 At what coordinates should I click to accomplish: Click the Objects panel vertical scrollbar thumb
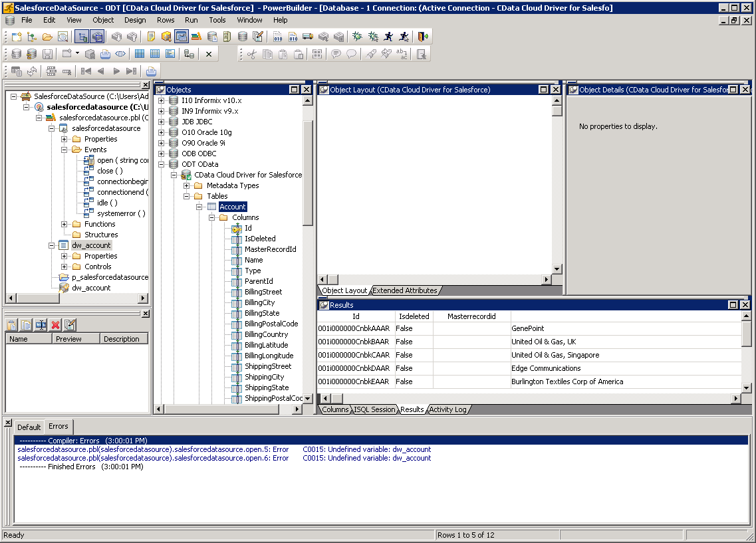click(x=308, y=173)
